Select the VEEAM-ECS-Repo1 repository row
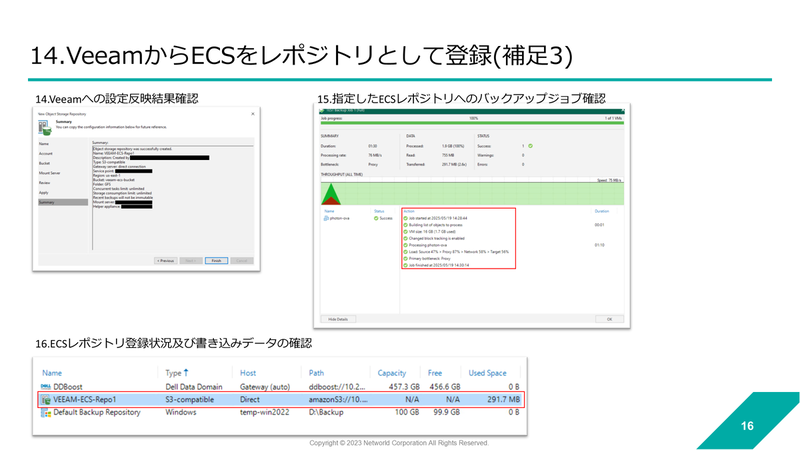The width and height of the screenshot is (800, 450). click(x=280, y=399)
